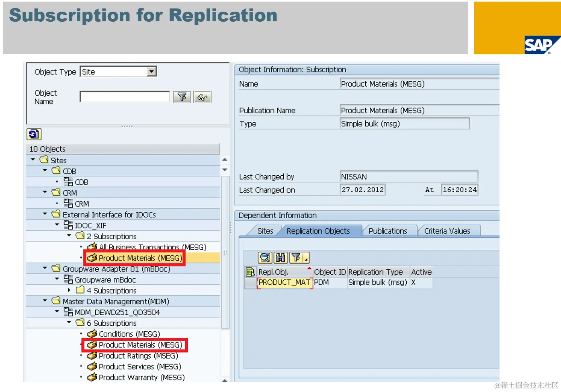Image resolution: width=561 pixels, height=392 pixels.
Task: Click the Sites folder icon
Action: 44,160
